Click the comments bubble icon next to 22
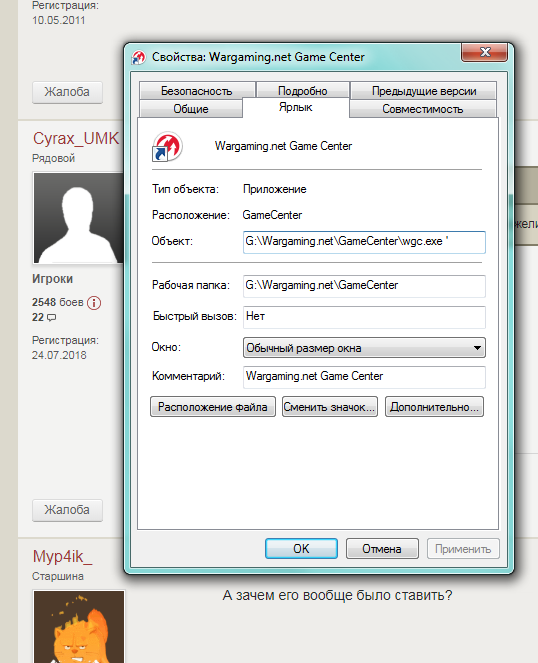The height and width of the screenshot is (663, 538). (x=51, y=318)
